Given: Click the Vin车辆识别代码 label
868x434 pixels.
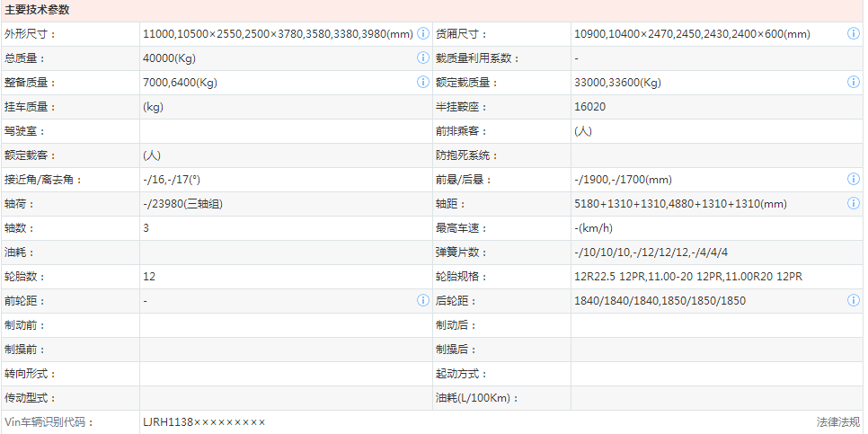Looking at the screenshot, I should [49, 422].
